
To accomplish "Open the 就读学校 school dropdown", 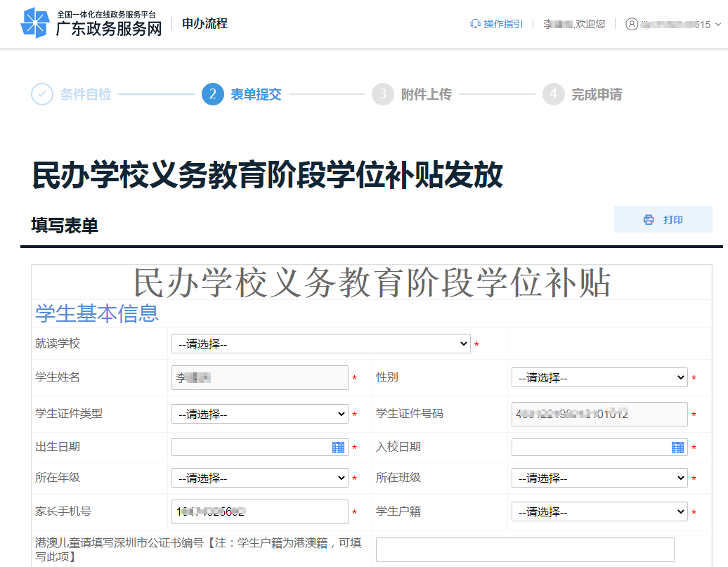I will (x=320, y=343).
